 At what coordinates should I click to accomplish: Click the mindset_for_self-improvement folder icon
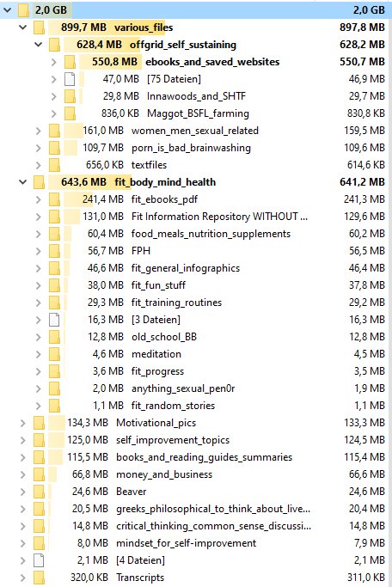coord(39,543)
